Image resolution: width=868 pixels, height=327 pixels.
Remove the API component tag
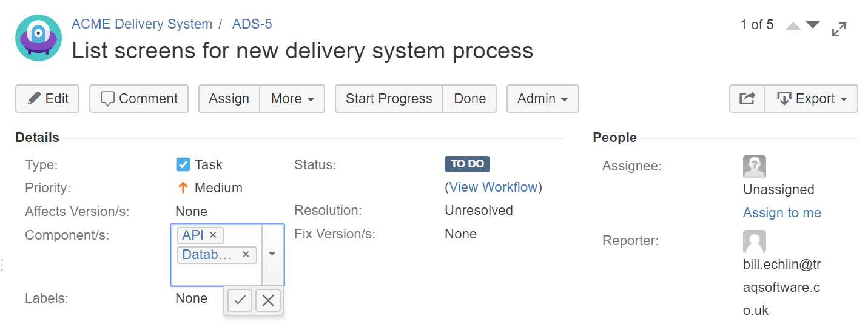pos(213,235)
